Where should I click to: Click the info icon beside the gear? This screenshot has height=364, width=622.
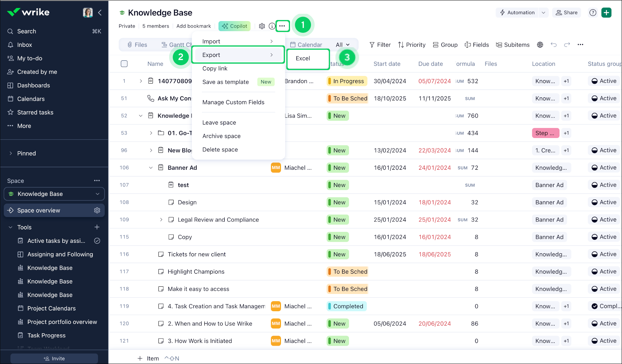coord(272,26)
